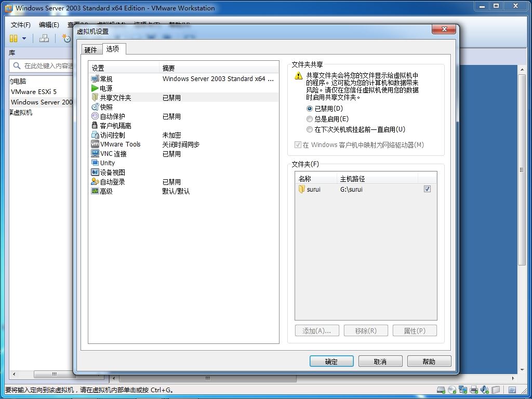Click scroll-up arrow of main window scrollbar
Viewport: 532px width, 399px height.
522,70
